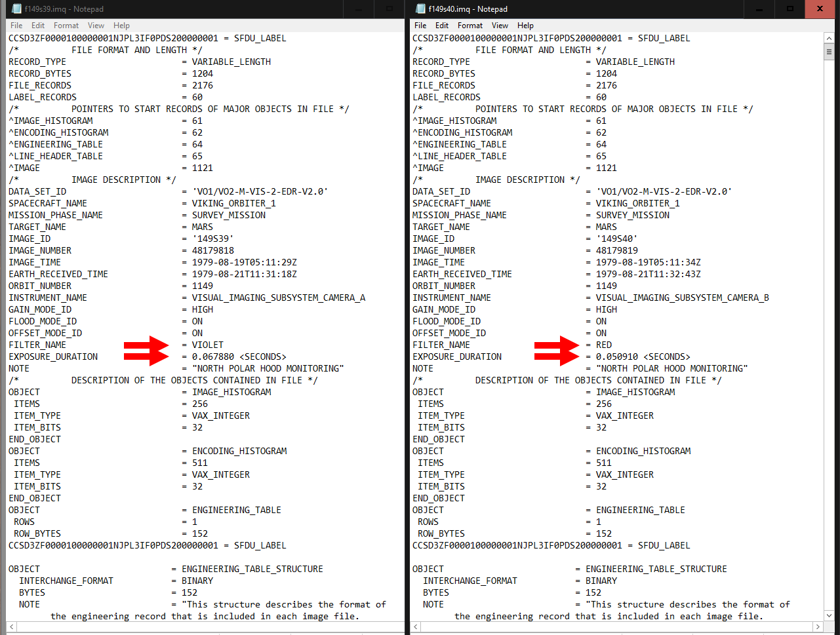
Task: Click vertical scrollbar thumb in f149s40.imq window
Action: [x=830, y=52]
